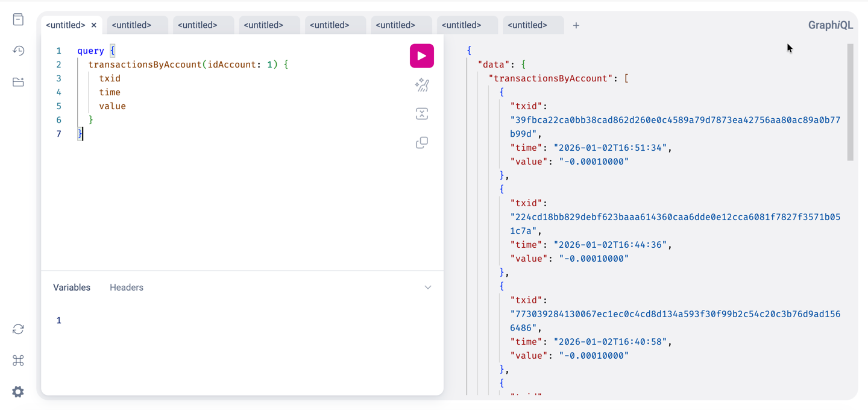Screen dimensions: 868x410
Task: Show the query History panel
Action: pyautogui.click(x=17, y=51)
